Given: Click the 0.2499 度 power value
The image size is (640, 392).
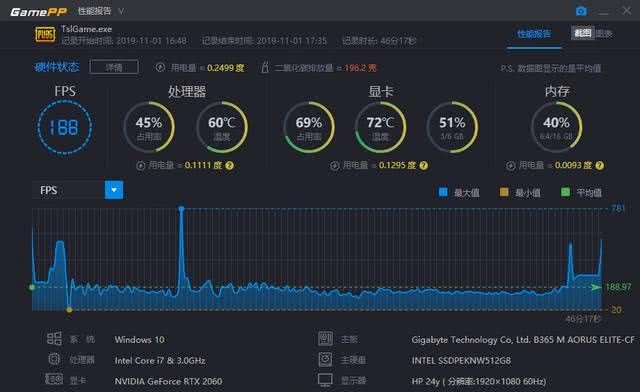Looking at the screenshot, I should tap(225, 68).
